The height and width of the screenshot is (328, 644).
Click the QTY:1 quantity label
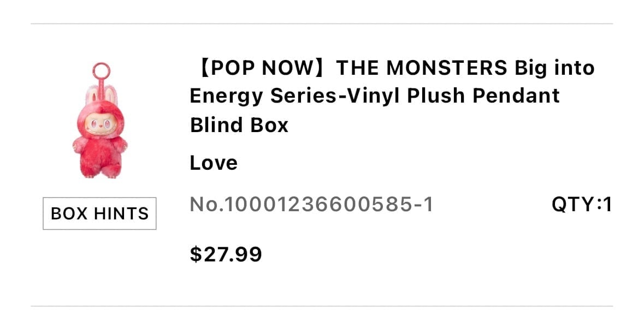582,204
